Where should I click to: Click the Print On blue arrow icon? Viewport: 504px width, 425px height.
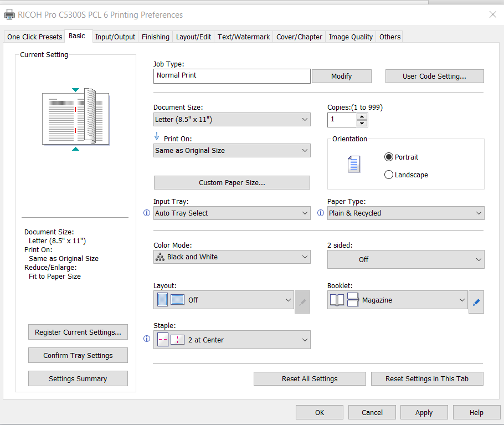(x=157, y=137)
